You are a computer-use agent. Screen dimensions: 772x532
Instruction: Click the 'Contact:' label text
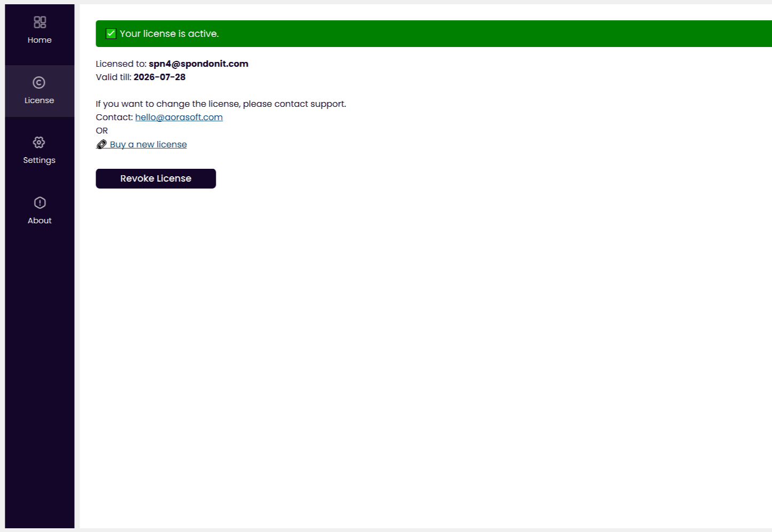tap(114, 117)
